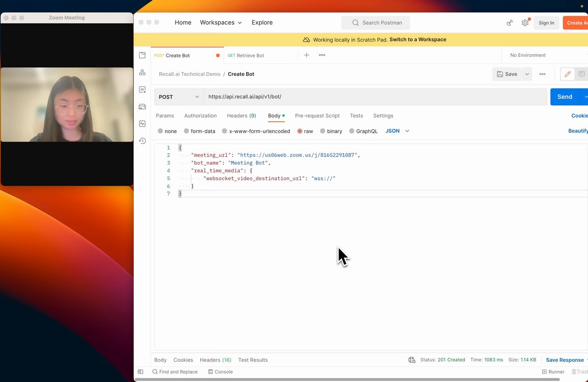The height and width of the screenshot is (382, 588).
Task: Switch to the Authorization tab
Action: pyautogui.click(x=200, y=116)
